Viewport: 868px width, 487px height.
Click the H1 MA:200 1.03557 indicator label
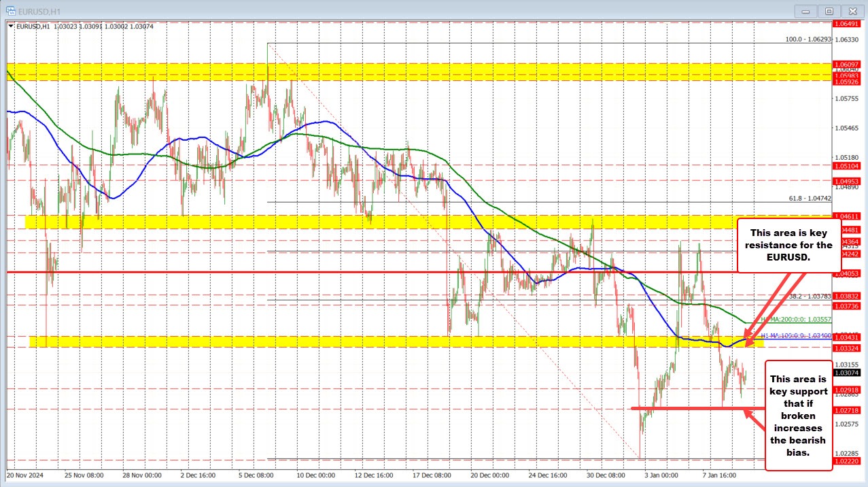click(x=795, y=319)
